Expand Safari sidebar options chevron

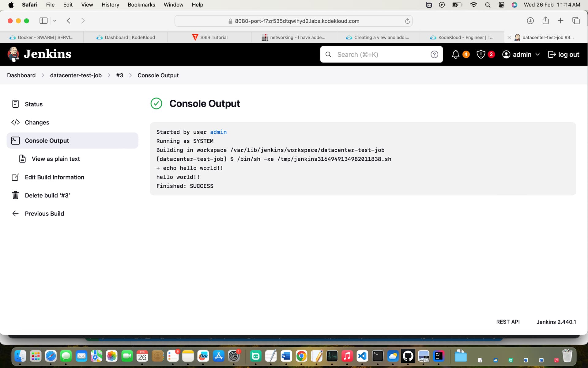[x=55, y=21]
